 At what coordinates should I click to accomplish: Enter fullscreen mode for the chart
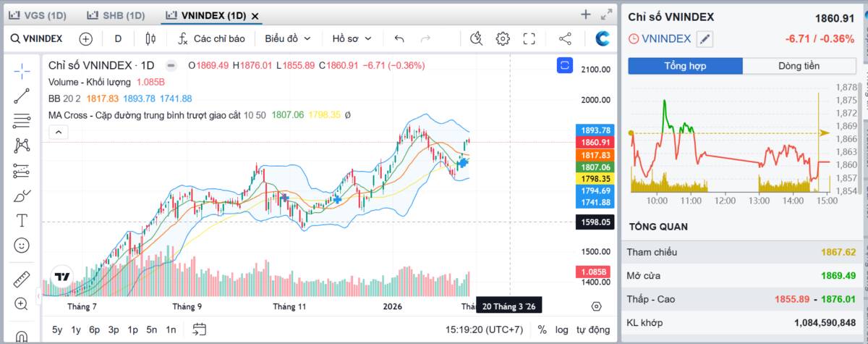click(x=529, y=39)
